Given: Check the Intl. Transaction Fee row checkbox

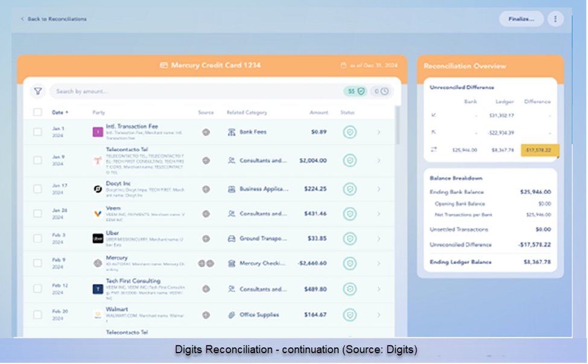Looking at the screenshot, I should pyautogui.click(x=37, y=132).
